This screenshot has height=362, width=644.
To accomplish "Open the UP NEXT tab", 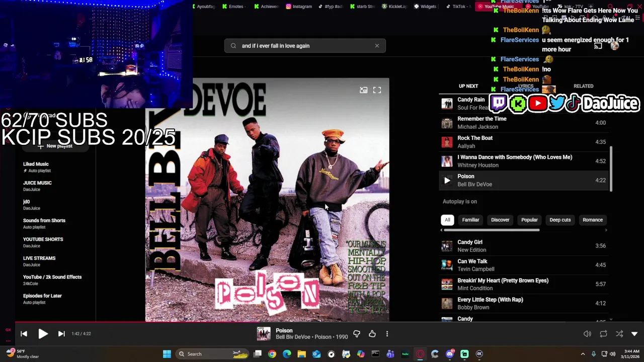I will tap(468, 86).
